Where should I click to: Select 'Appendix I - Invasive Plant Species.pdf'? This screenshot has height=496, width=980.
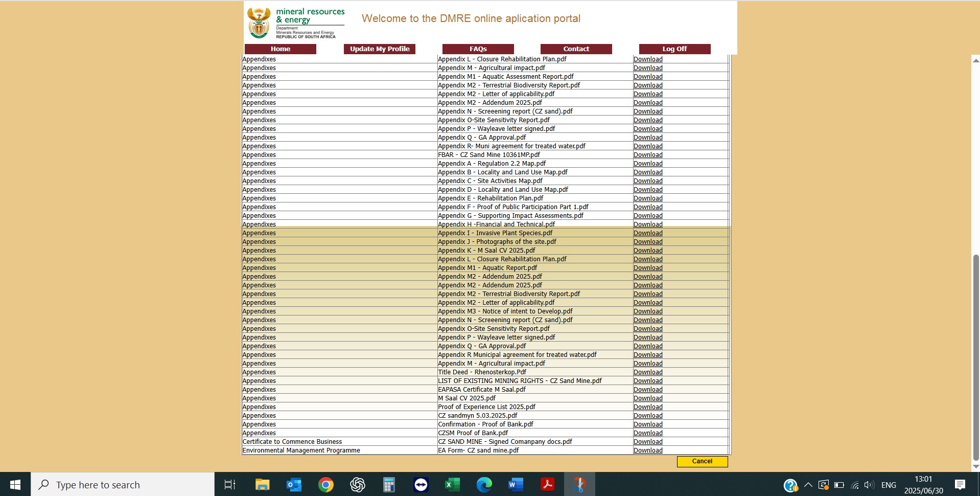click(495, 233)
